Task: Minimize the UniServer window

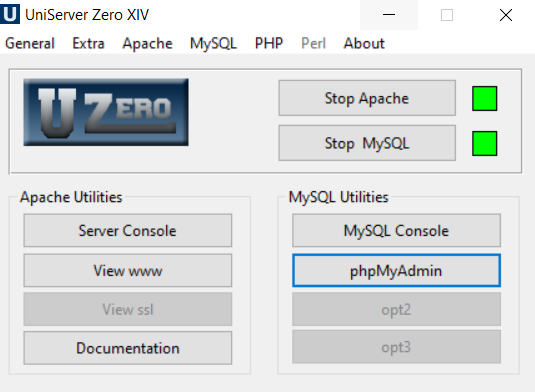Action: tap(389, 15)
